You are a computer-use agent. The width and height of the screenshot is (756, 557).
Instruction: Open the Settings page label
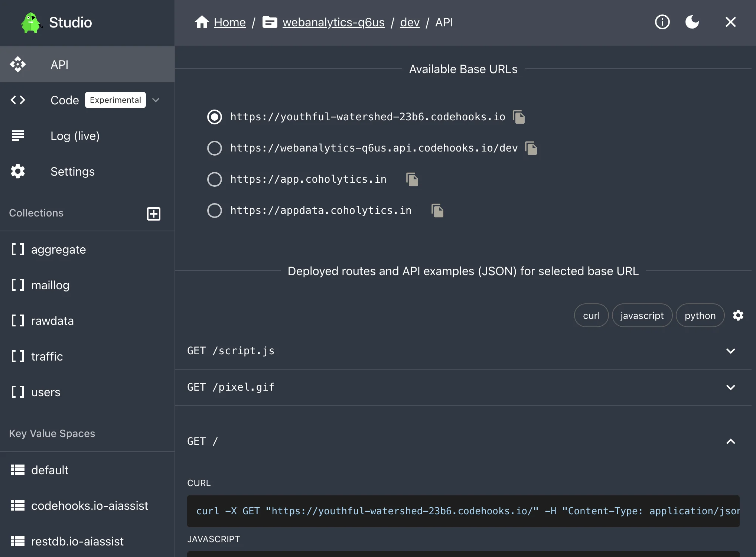point(72,172)
